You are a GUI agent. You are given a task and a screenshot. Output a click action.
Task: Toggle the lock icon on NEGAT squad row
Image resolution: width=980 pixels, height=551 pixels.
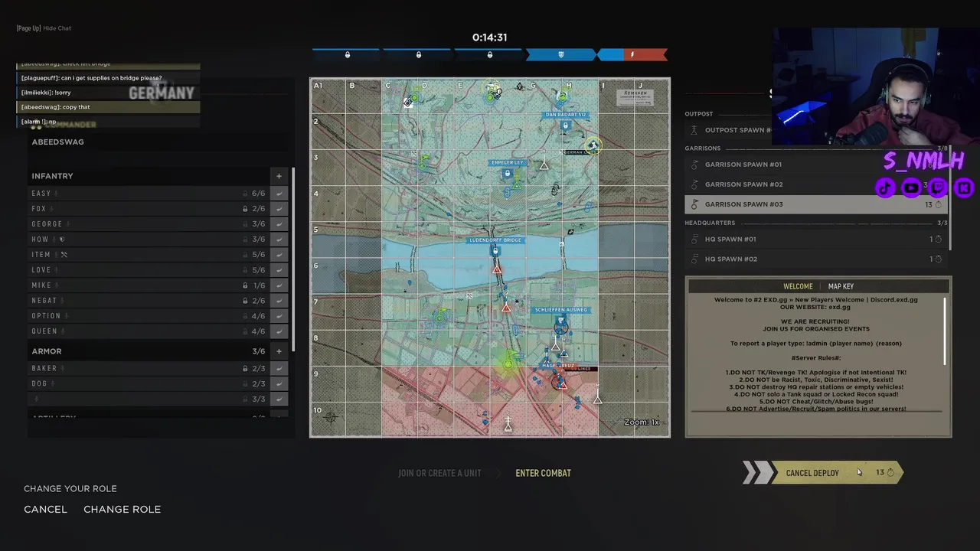click(245, 301)
